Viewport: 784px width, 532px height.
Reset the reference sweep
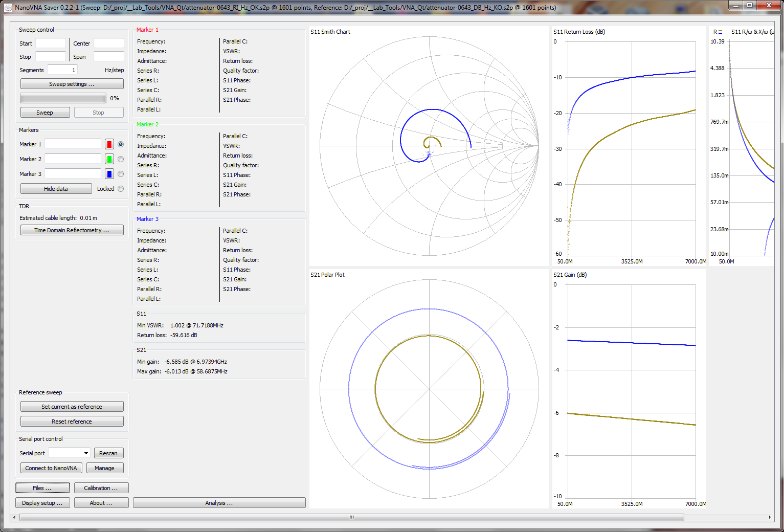72,421
